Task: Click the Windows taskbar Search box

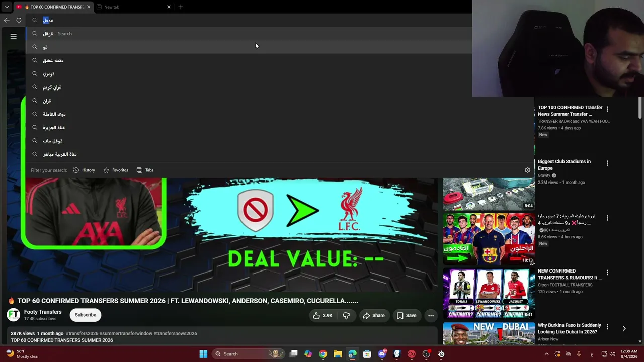Action: coord(248,354)
